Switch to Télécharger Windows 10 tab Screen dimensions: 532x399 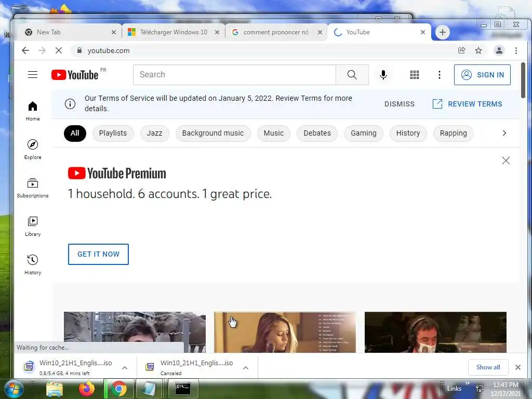tap(174, 32)
